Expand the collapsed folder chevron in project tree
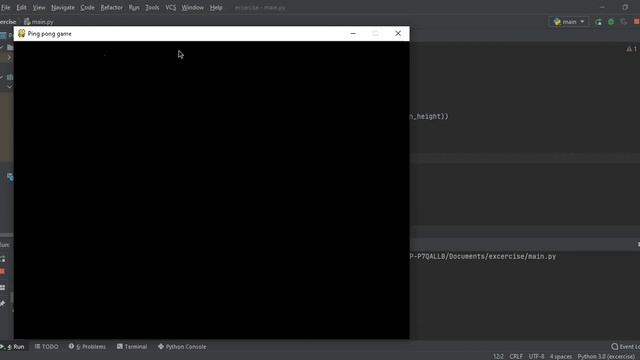 (x=9, y=58)
